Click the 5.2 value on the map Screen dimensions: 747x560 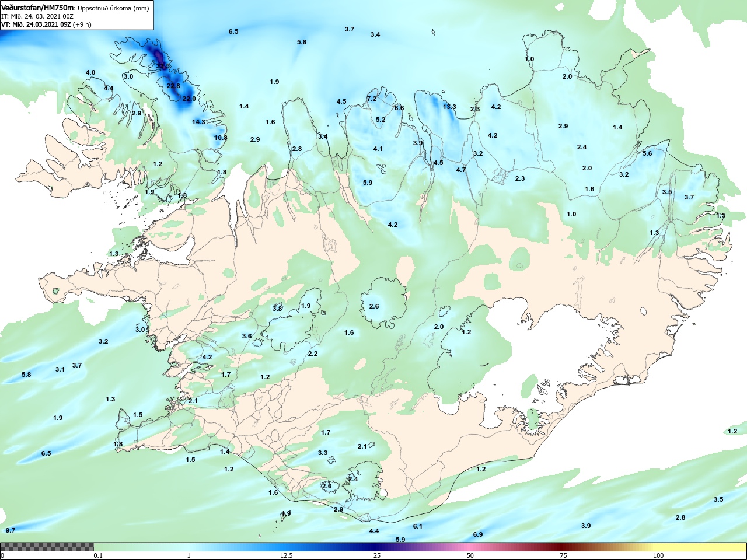(x=381, y=120)
